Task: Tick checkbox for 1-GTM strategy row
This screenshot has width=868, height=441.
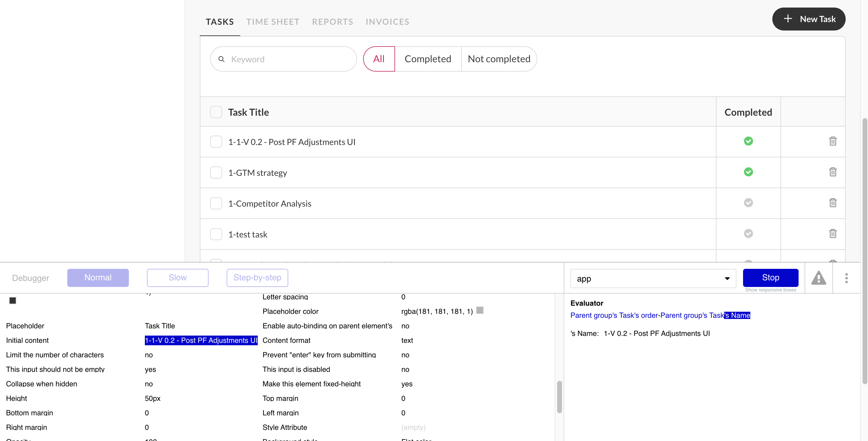Action: click(x=216, y=172)
